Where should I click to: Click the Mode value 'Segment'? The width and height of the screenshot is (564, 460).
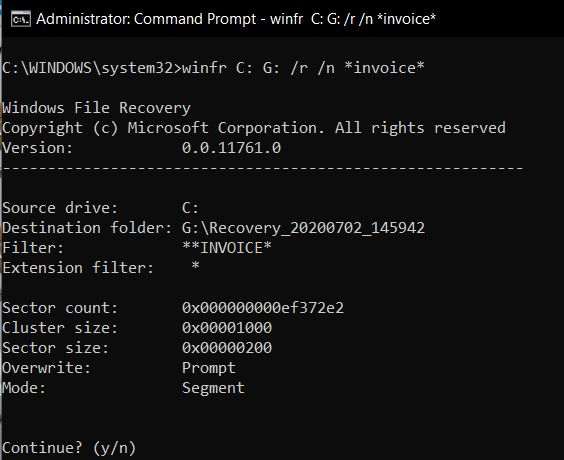(x=213, y=388)
